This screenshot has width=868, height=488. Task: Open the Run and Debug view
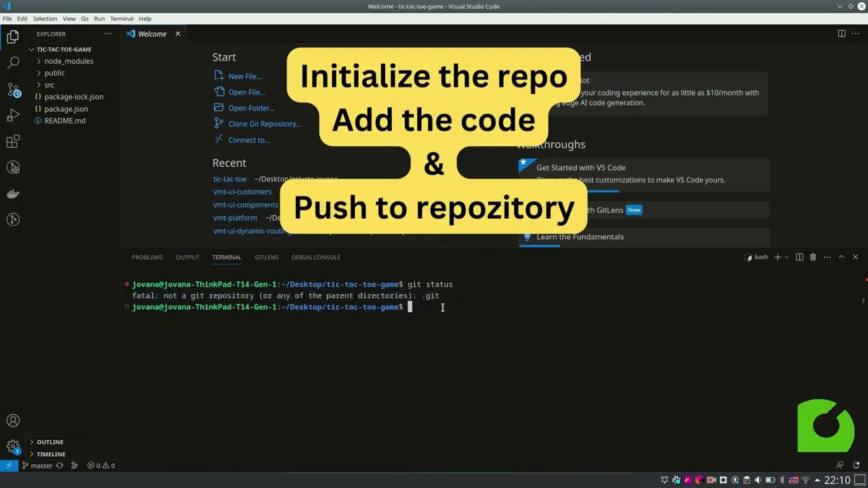13,115
